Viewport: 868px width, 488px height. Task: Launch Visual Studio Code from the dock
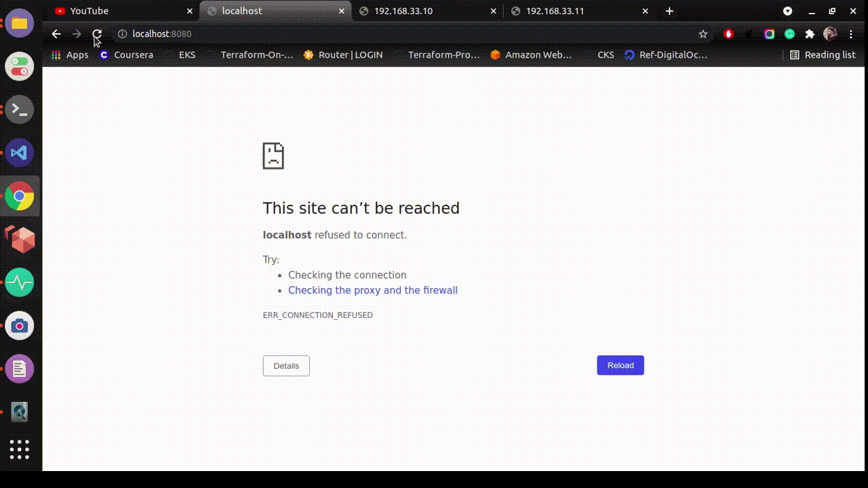click(x=20, y=152)
